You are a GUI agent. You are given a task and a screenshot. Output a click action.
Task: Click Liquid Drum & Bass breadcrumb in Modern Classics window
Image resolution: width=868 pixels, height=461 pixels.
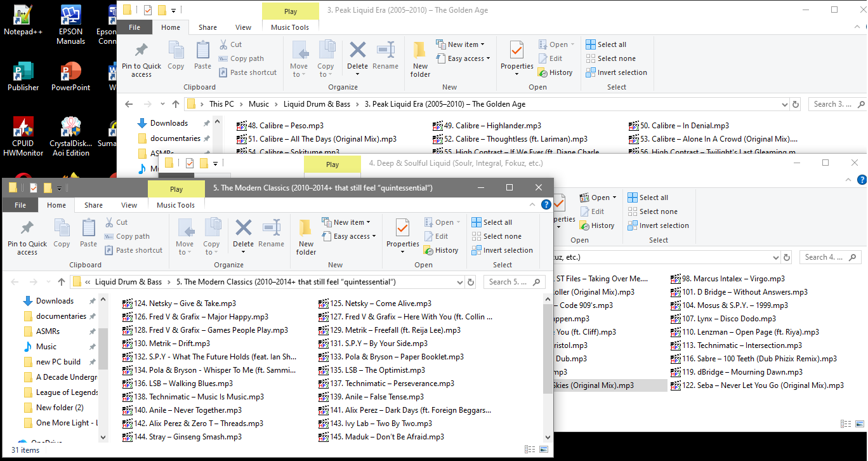[129, 282]
